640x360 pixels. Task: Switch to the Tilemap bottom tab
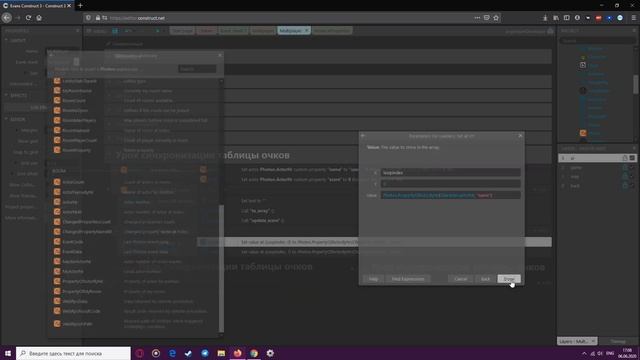pos(618,341)
